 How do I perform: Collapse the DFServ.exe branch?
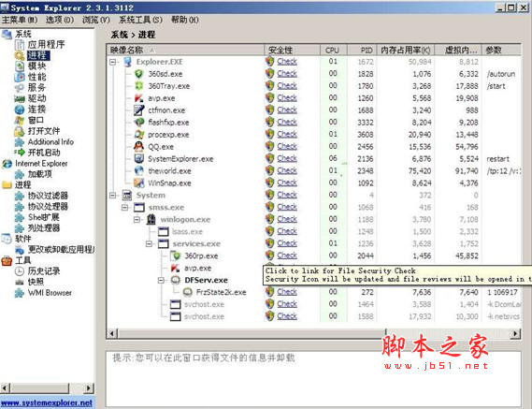coord(162,280)
